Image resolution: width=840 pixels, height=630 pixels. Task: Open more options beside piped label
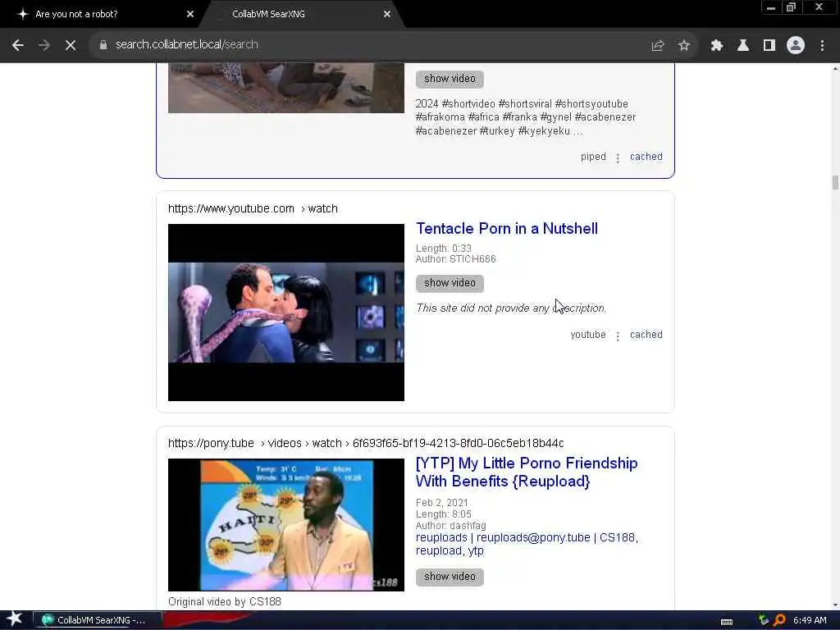pyautogui.click(x=618, y=158)
